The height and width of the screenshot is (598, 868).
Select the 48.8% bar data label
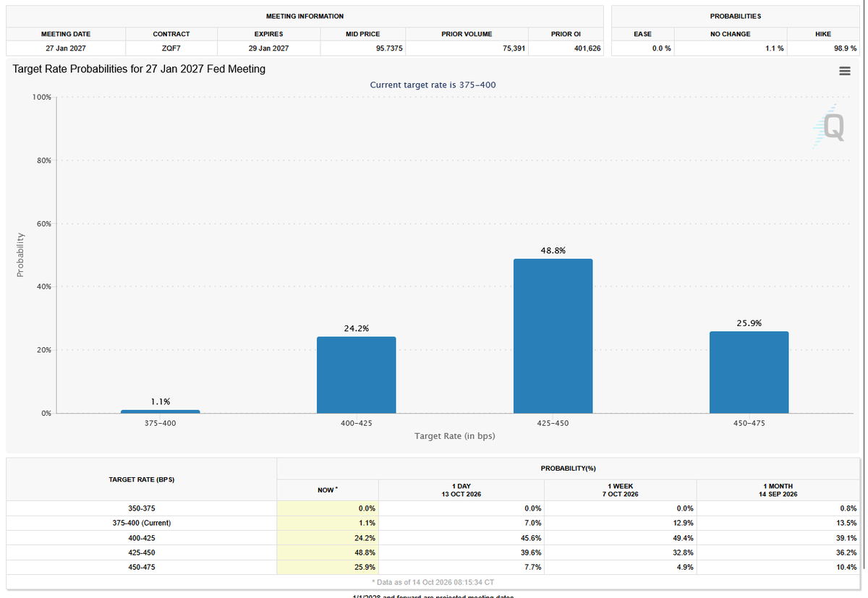[553, 250]
